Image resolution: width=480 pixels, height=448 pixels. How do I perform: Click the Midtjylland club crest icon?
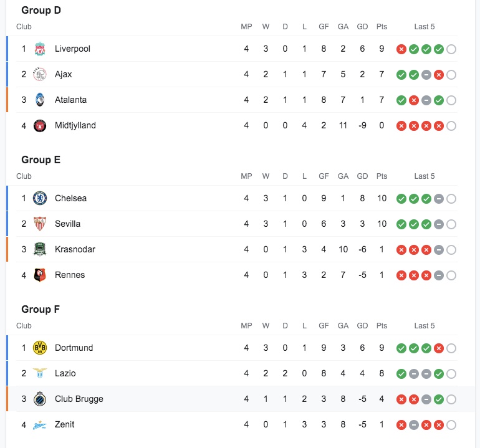40,125
